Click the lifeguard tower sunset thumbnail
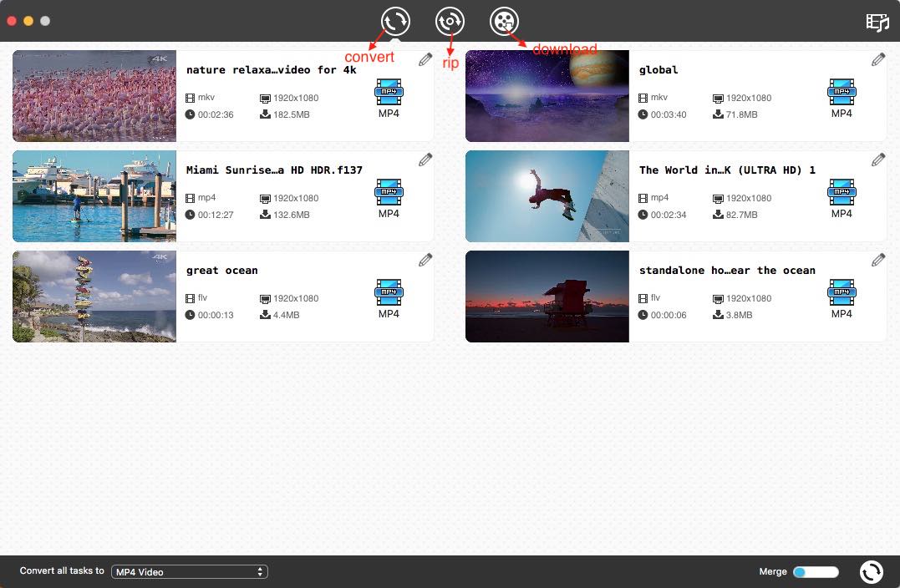This screenshot has width=900, height=588. pos(547,297)
